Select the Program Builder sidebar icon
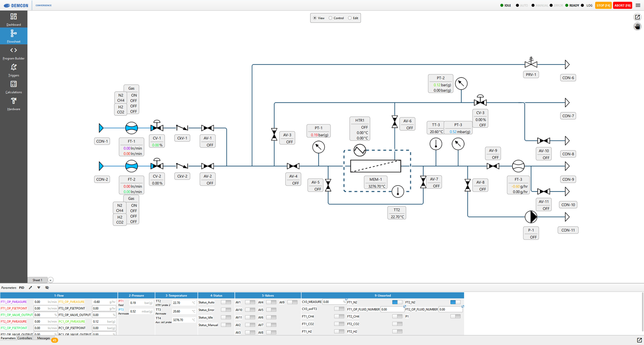This screenshot has height=345, width=644. click(x=13, y=53)
